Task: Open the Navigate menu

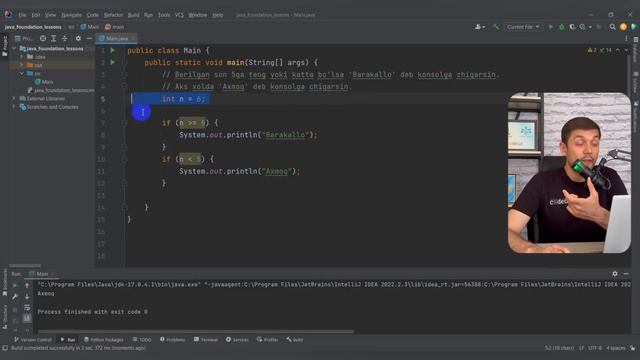Action: (71, 15)
